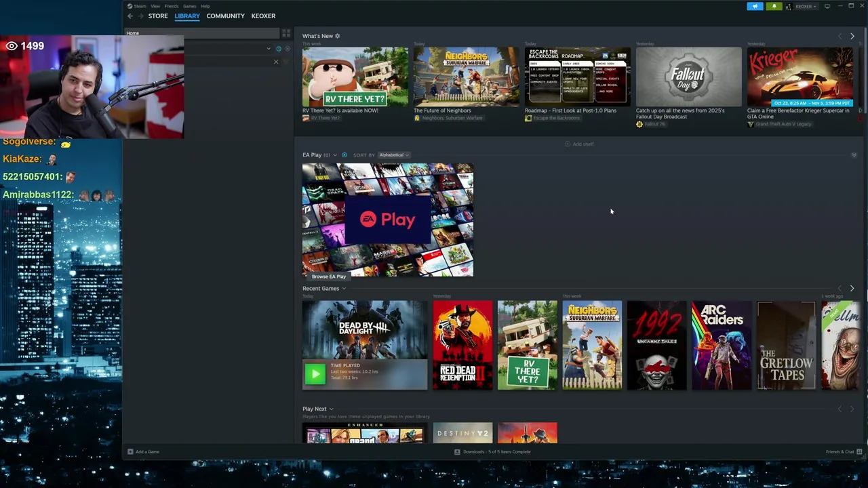Open The Future of Neighbors news card
This screenshot has height=488, width=868.
(x=467, y=77)
